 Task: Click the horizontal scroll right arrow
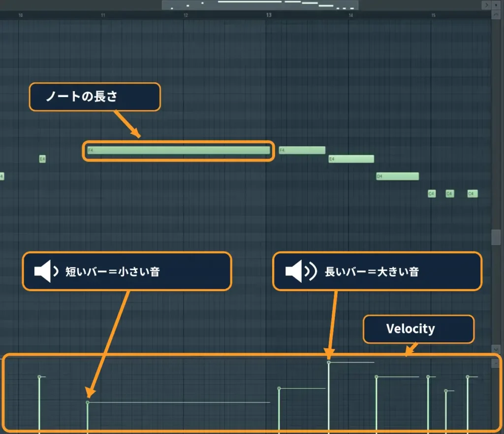point(486,5)
